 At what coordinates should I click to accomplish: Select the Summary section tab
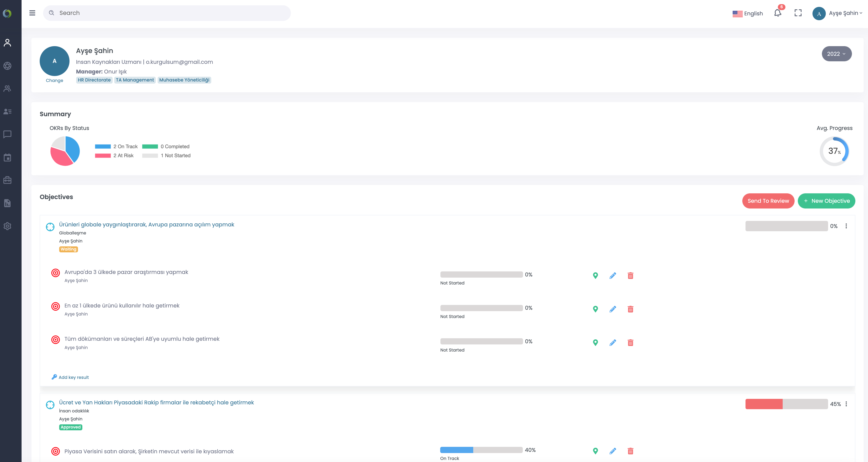[55, 114]
